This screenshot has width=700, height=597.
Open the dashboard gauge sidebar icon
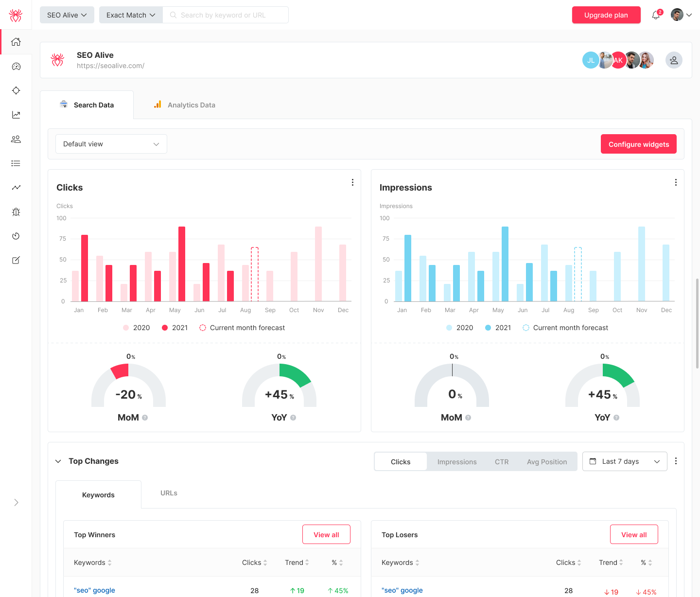tap(16, 67)
